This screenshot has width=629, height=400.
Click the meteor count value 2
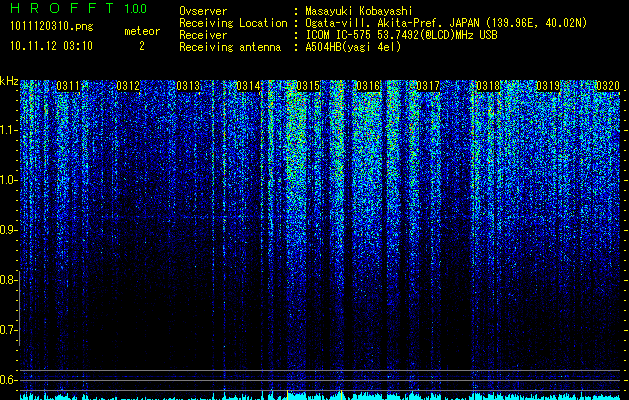[x=142, y=46]
